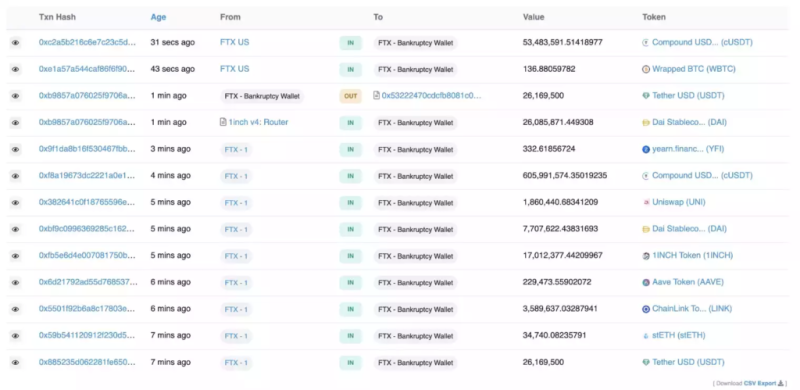The height and width of the screenshot is (390, 800).
Task: Open transaction 0xb9857a076025f9706a in the OUT row
Action: tap(87, 95)
